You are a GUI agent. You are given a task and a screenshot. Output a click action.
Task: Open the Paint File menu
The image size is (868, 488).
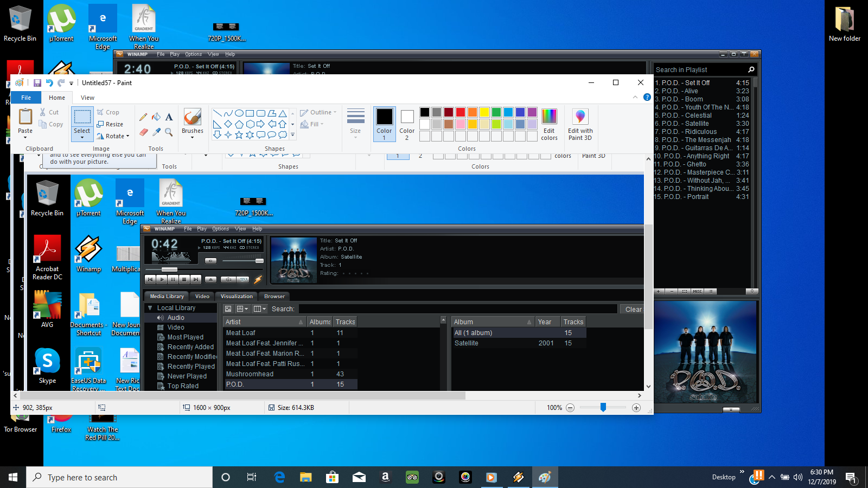coord(26,98)
